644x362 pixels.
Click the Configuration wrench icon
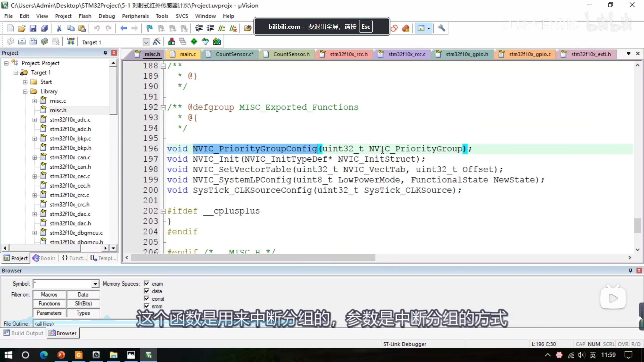coord(441,28)
